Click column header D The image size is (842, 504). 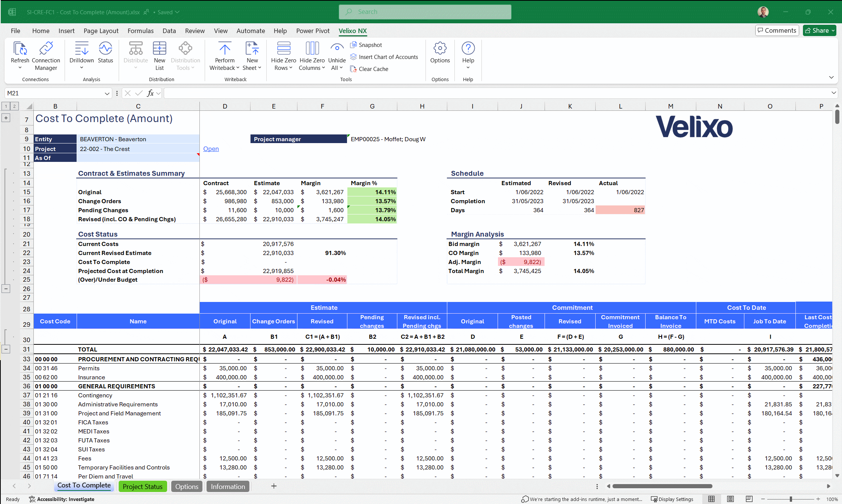click(225, 106)
